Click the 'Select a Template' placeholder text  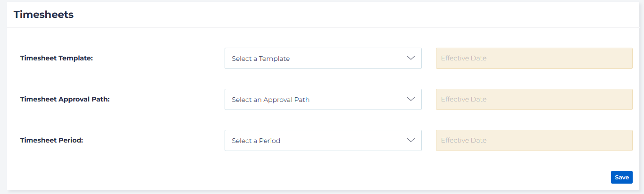(x=260, y=59)
